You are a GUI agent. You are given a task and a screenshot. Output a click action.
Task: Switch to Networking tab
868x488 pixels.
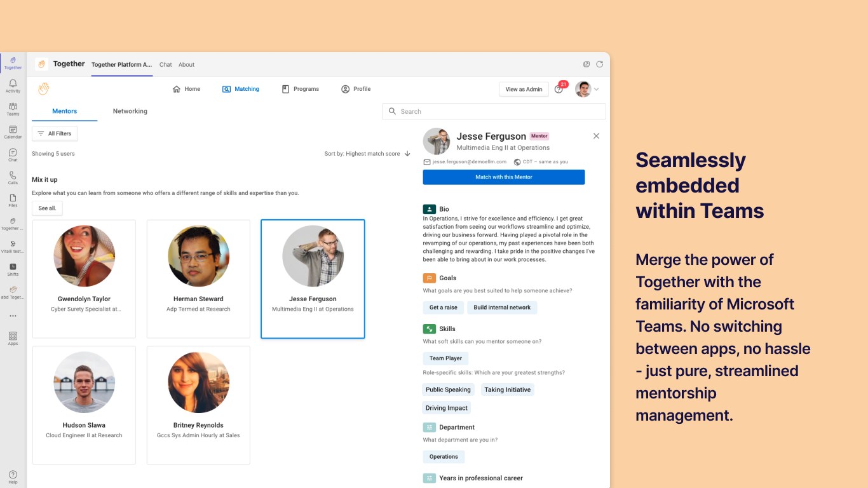point(130,111)
